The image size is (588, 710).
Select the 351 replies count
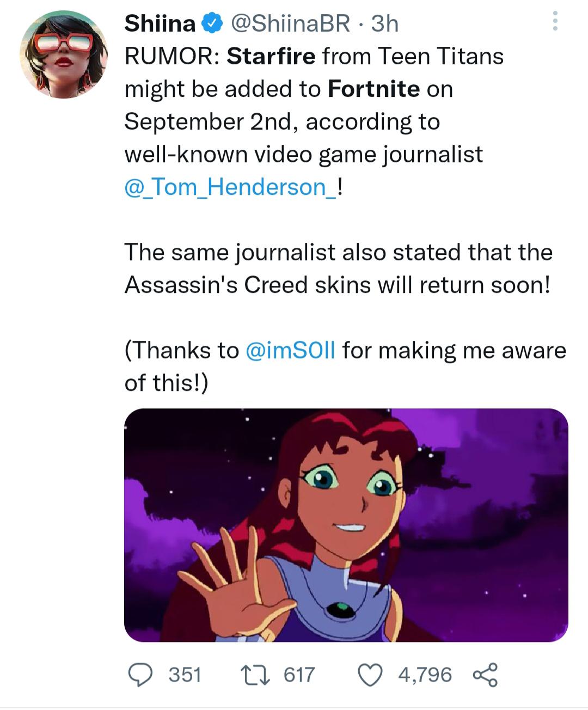point(183,675)
